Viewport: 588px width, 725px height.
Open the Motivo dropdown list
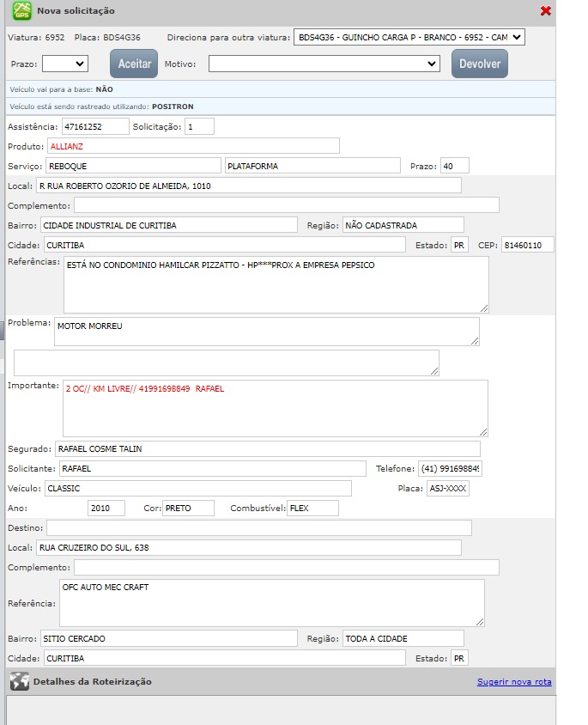(x=324, y=64)
